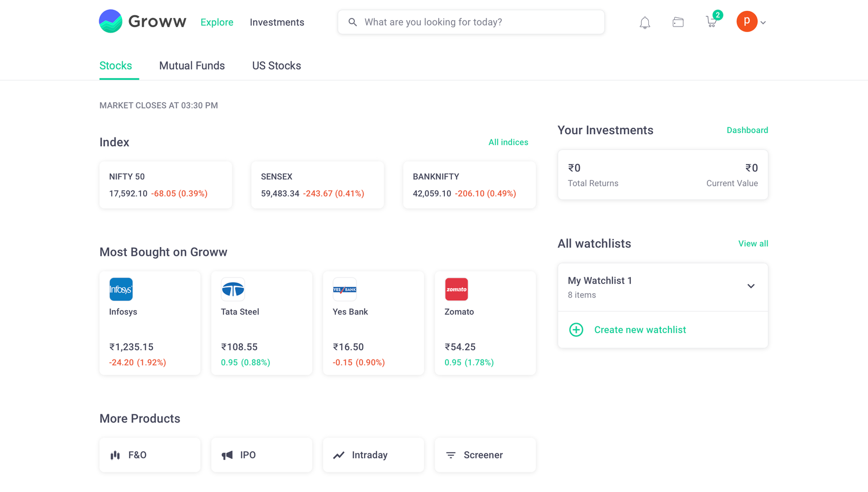This screenshot has width=868, height=492.
Task: Click Infosys change -24.20 (1.92%)
Action: pos(138,362)
